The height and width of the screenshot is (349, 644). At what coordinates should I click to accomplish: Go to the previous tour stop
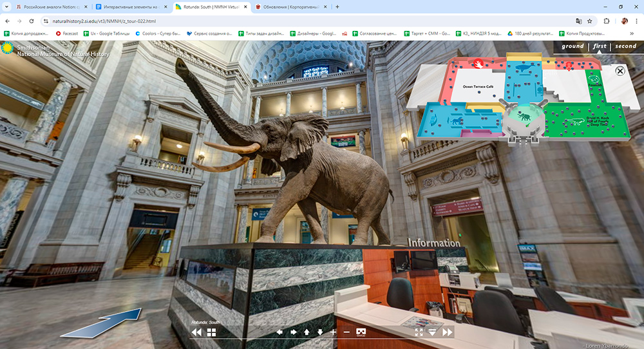[x=196, y=332]
